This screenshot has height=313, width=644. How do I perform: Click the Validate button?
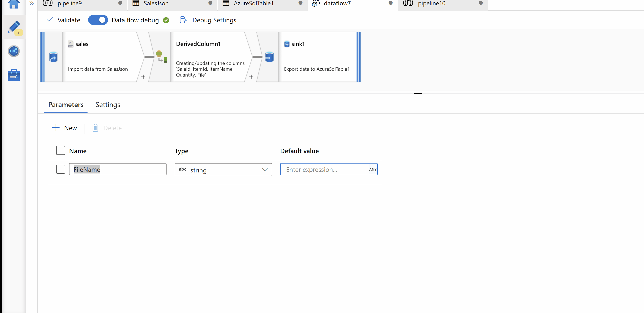[63, 20]
